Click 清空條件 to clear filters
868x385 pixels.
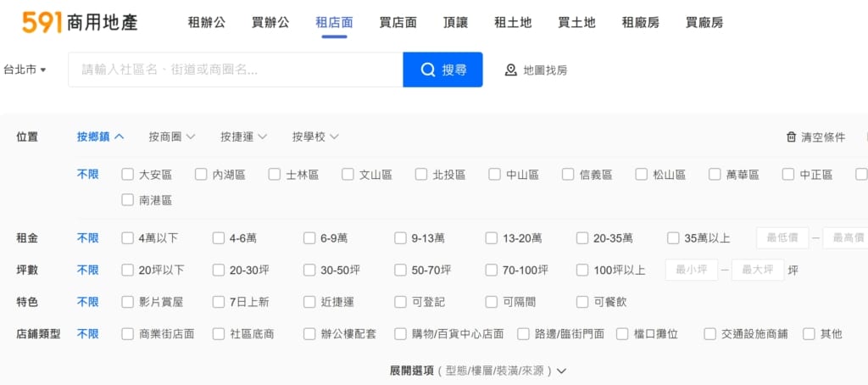[x=816, y=137]
